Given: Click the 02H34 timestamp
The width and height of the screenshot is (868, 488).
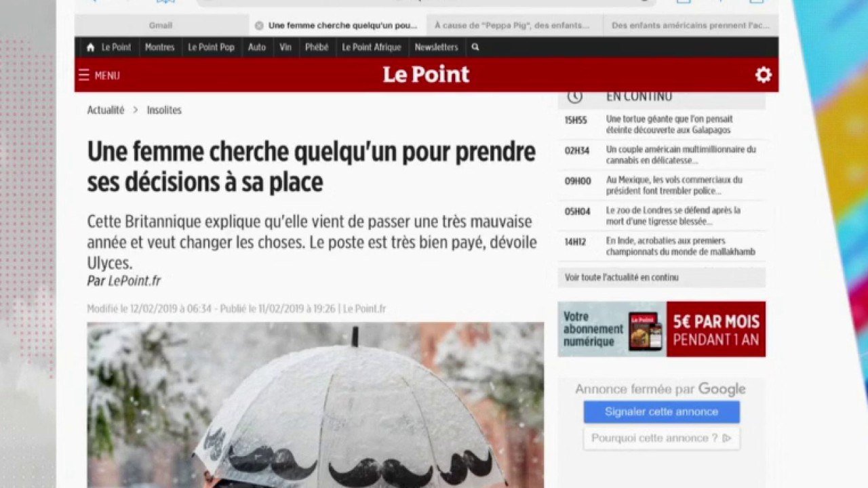Looking at the screenshot, I should click(577, 150).
